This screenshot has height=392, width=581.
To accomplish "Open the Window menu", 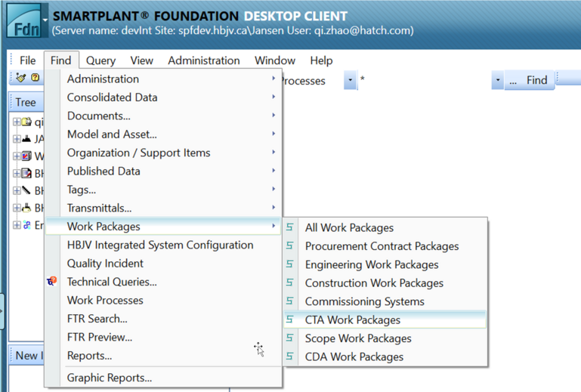I will tap(275, 60).
